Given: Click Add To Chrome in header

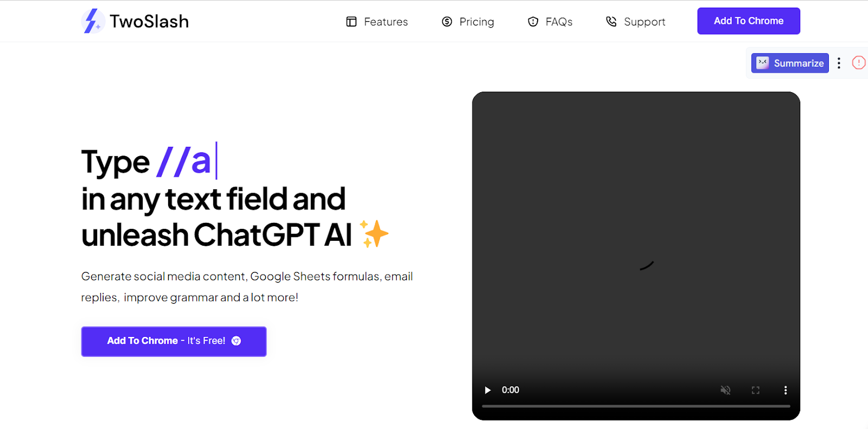Looking at the screenshot, I should click(x=749, y=21).
